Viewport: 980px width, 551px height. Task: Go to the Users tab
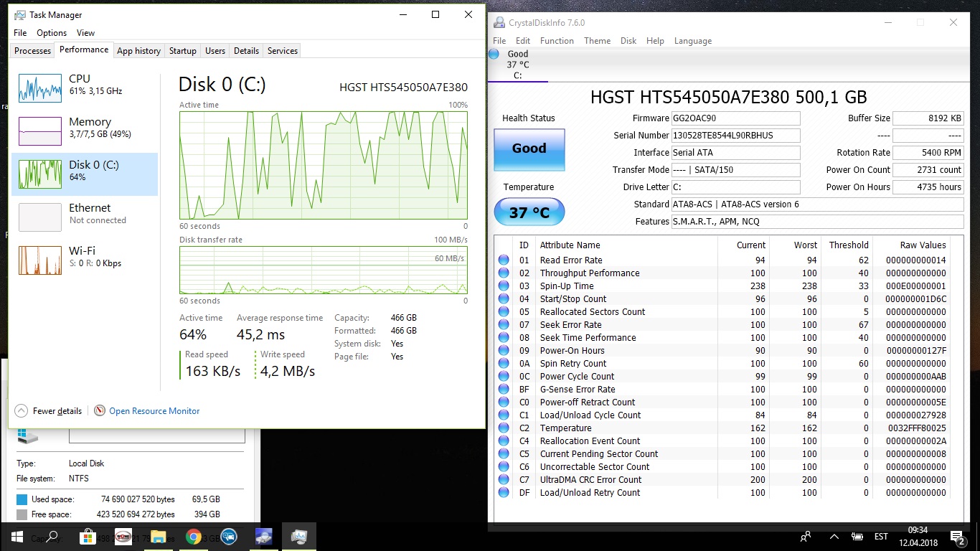click(x=215, y=51)
